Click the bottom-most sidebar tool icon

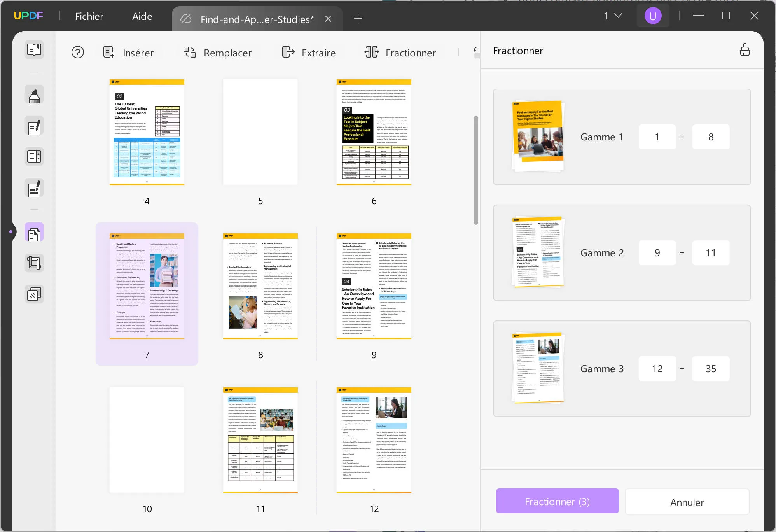[x=34, y=294]
